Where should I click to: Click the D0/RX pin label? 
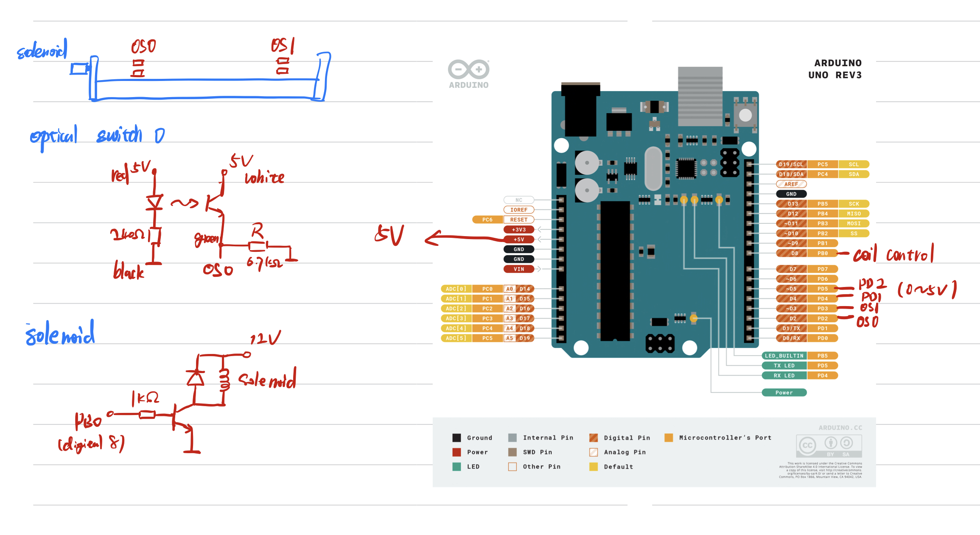point(791,338)
